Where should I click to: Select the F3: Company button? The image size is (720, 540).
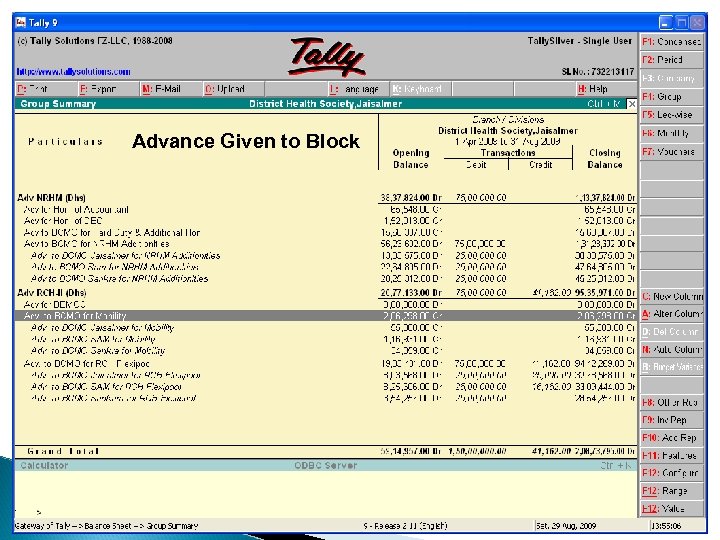[x=671, y=79]
